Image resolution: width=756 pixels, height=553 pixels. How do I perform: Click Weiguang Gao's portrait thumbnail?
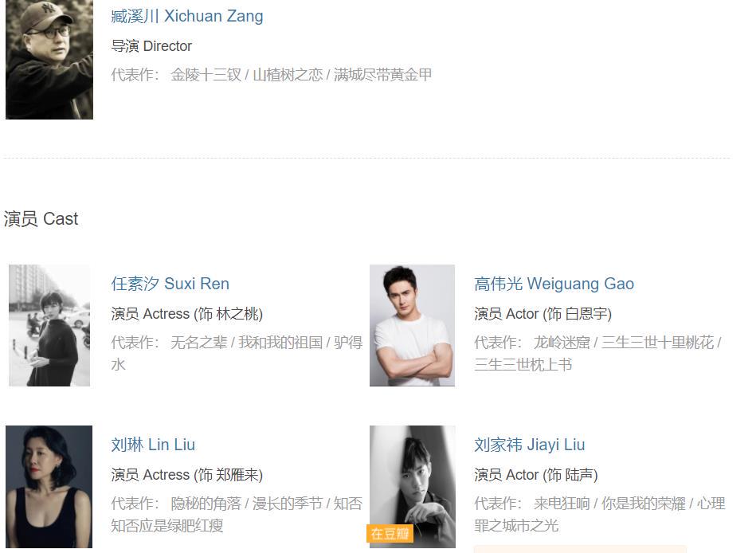[x=412, y=325]
